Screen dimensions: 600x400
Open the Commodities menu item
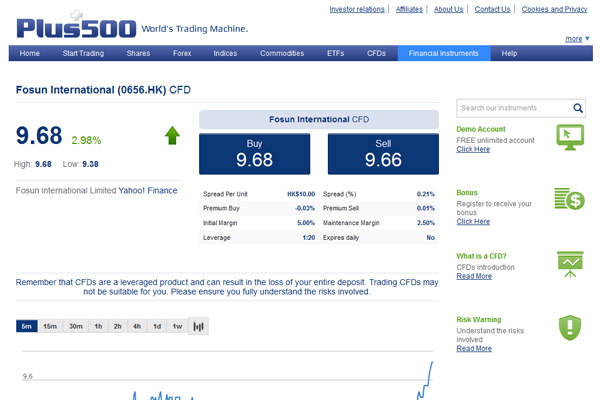282,53
